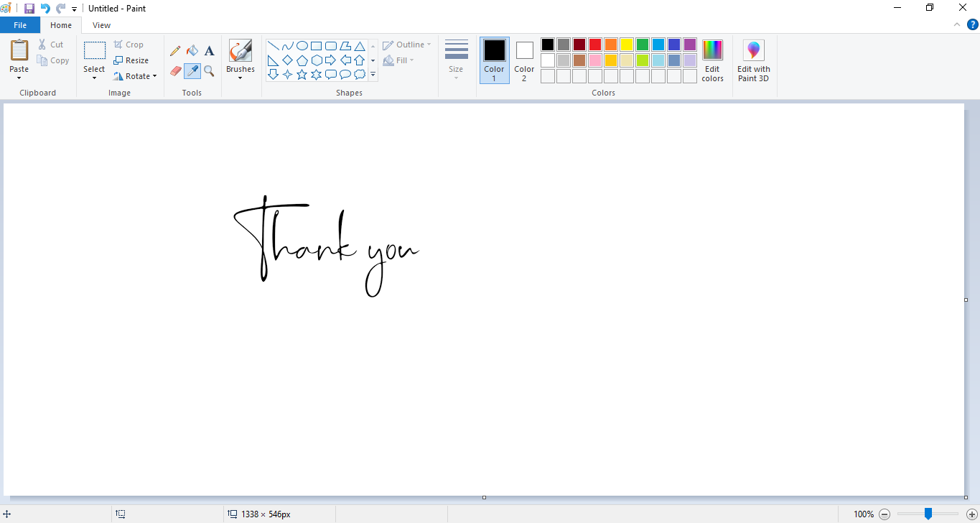Select the Five-point star shape
Image resolution: width=980 pixels, height=523 pixels.
coord(302,73)
